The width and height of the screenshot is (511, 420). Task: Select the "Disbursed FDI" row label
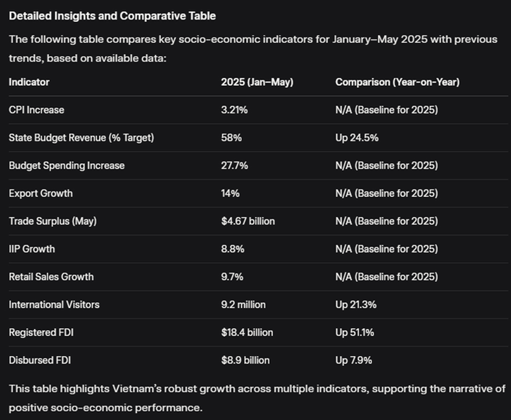39,360
